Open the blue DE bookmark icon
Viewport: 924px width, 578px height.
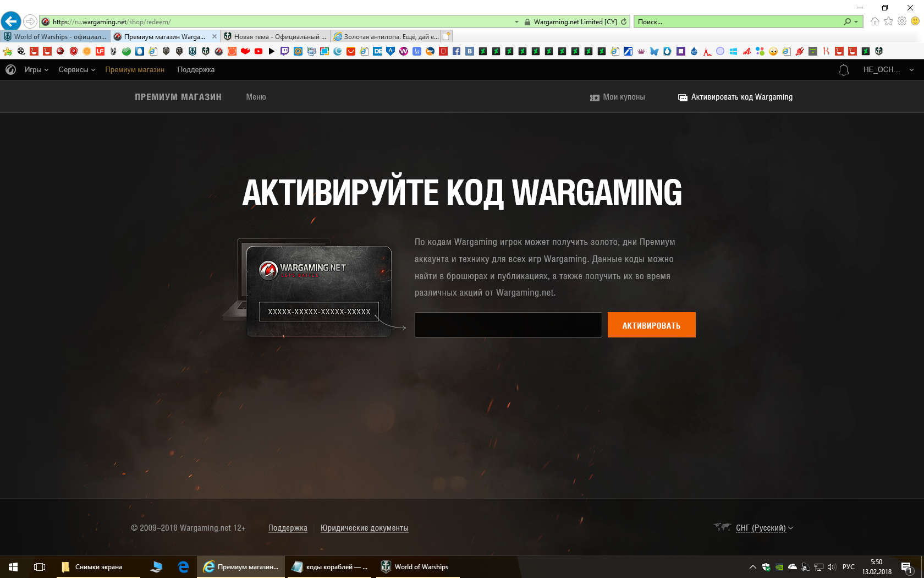click(377, 51)
